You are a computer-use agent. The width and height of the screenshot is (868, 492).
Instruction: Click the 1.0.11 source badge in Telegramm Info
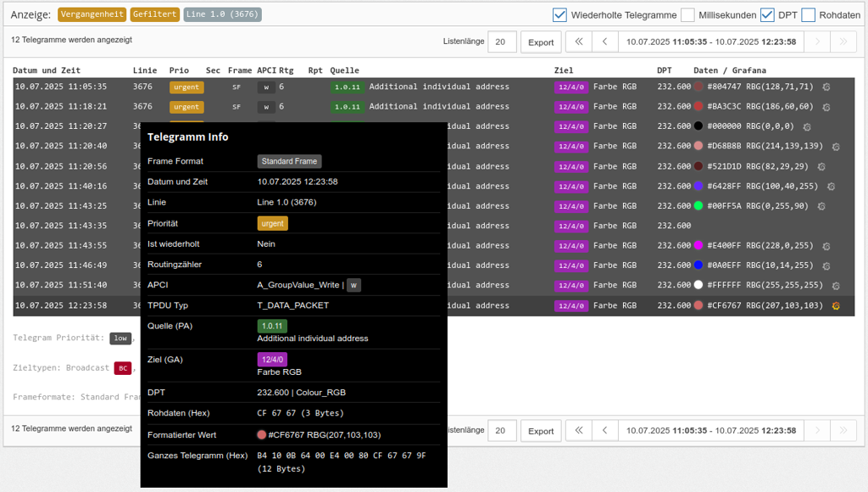pos(272,327)
